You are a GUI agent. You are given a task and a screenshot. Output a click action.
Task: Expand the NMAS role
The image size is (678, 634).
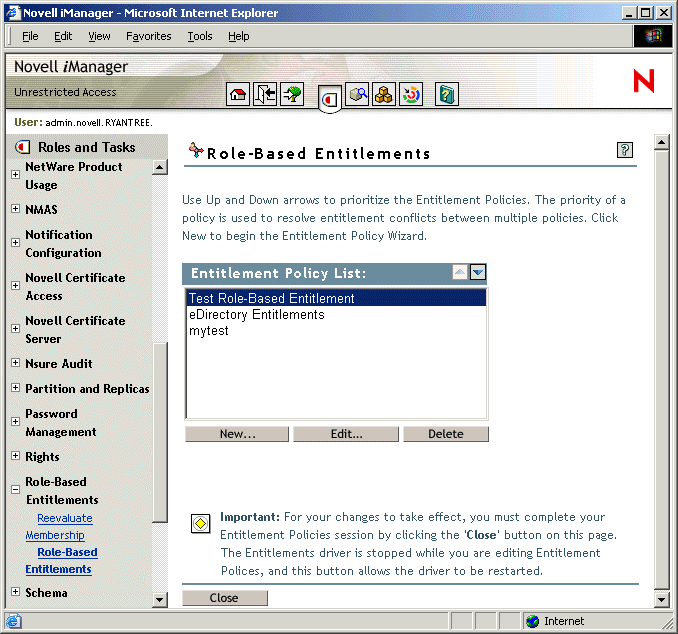pos(16,208)
